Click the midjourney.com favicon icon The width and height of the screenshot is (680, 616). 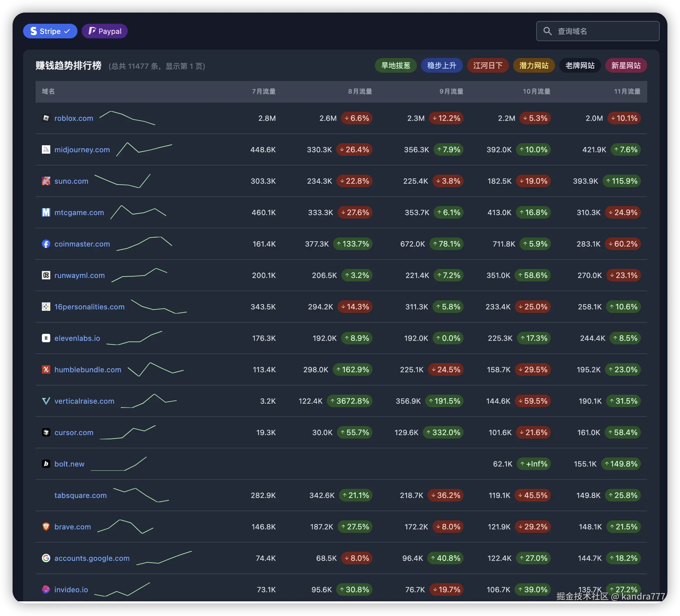tap(46, 149)
